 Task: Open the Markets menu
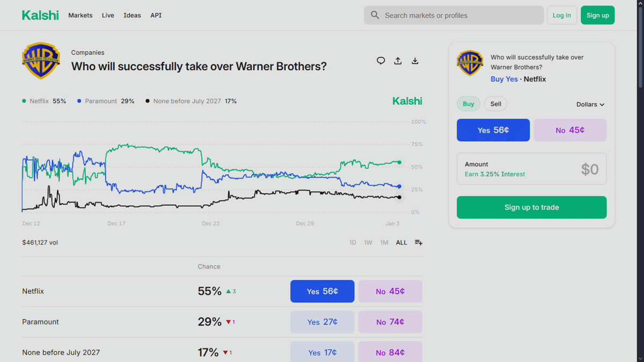[80, 15]
